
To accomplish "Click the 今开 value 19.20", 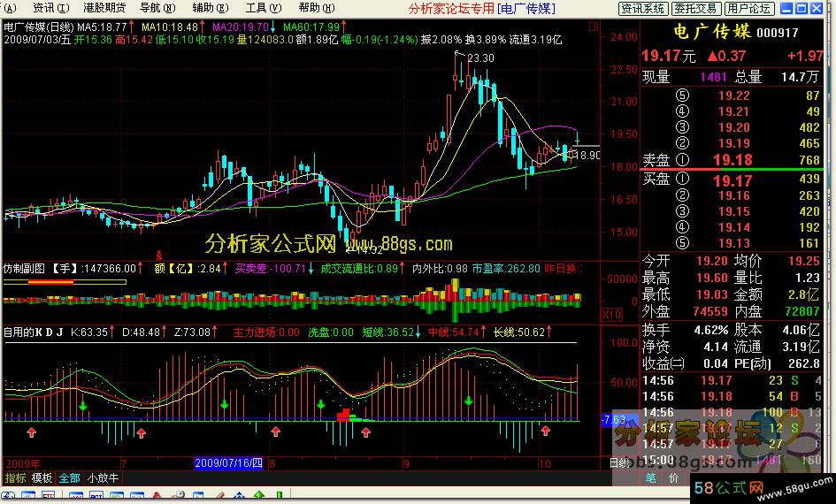I will coord(712,261).
